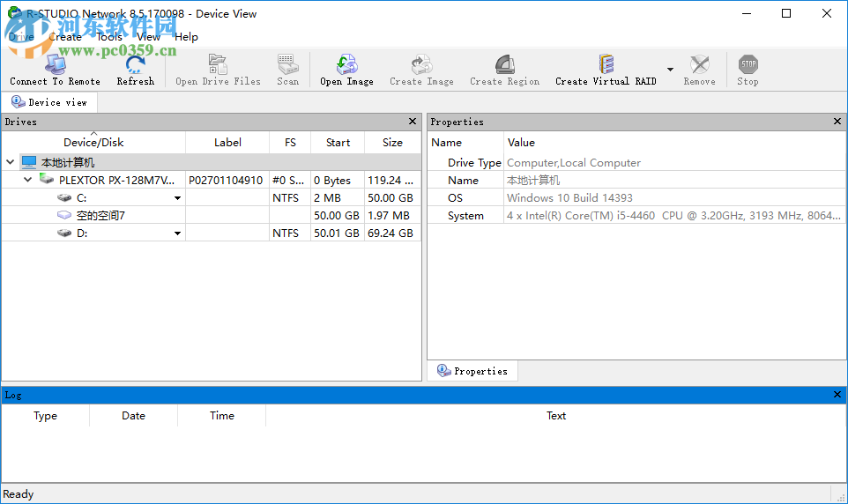Open dropdown arrow beside Create Virtual RAID
Image resolution: width=848 pixels, height=504 pixels.
[670, 70]
